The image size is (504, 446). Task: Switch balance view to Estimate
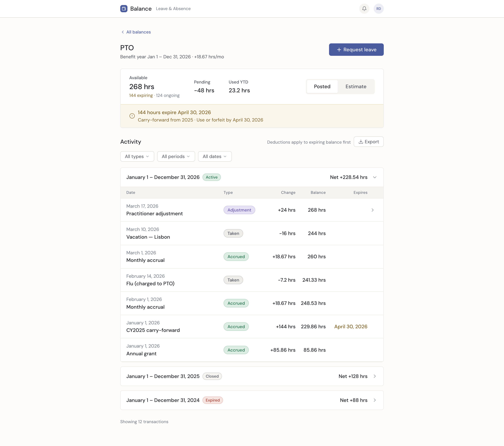(x=356, y=87)
